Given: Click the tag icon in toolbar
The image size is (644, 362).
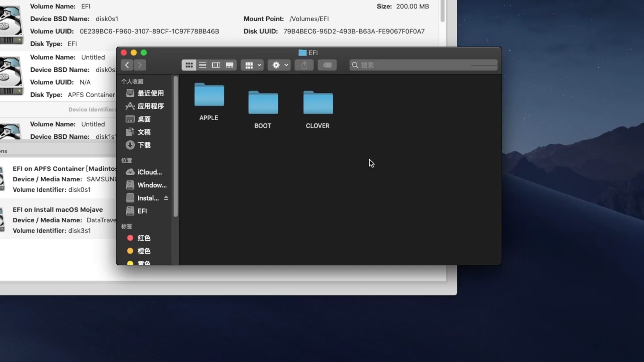Looking at the screenshot, I should [x=327, y=65].
